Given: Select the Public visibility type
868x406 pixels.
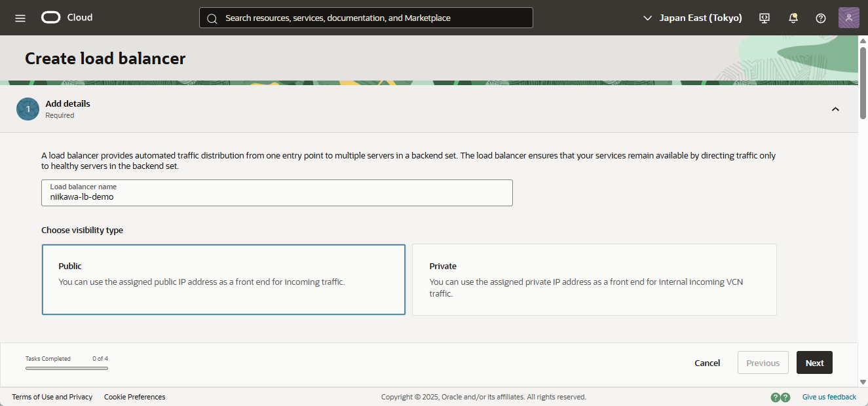Looking at the screenshot, I should coord(223,280).
